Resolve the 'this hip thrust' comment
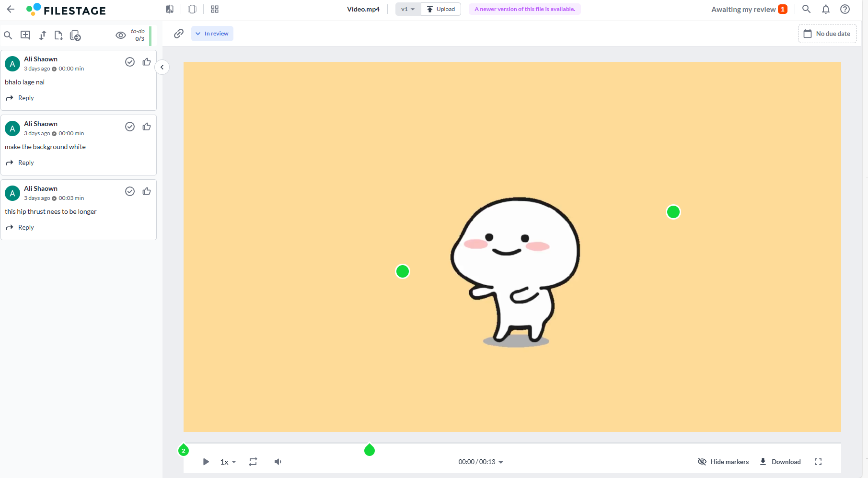The image size is (868, 478). click(x=130, y=191)
